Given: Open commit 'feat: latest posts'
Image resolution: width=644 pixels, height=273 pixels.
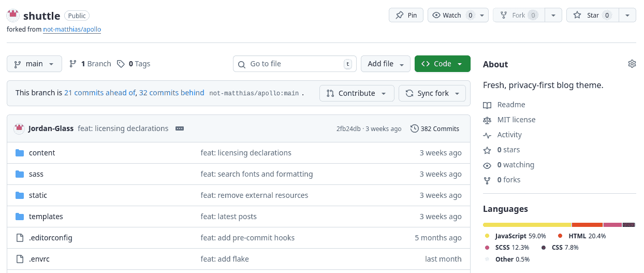Looking at the screenshot, I should [229, 217].
